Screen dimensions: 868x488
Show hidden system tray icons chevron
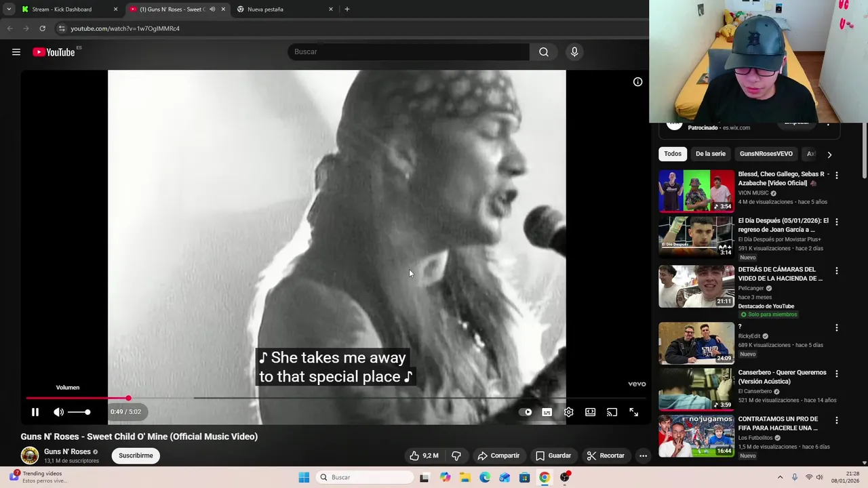click(x=780, y=477)
